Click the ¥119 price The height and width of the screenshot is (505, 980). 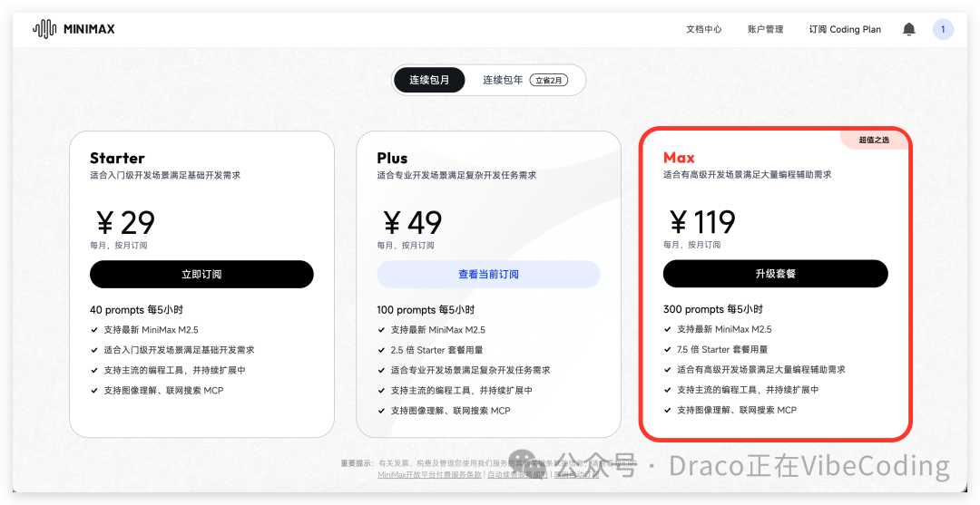(x=701, y=221)
